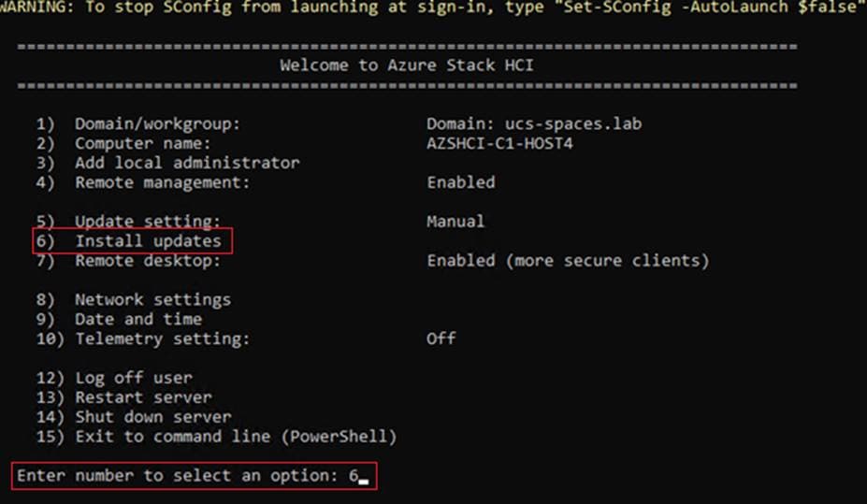Image resolution: width=867 pixels, height=504 pixels.
Task: Select Remote management menu line
Action: coord(143,182)
